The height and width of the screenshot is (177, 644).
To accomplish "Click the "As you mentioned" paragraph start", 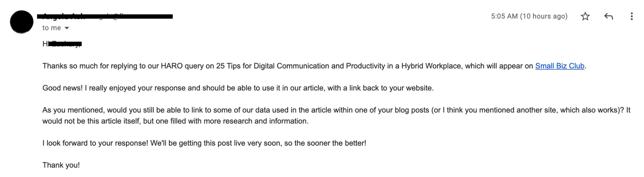I will [73, 110].
